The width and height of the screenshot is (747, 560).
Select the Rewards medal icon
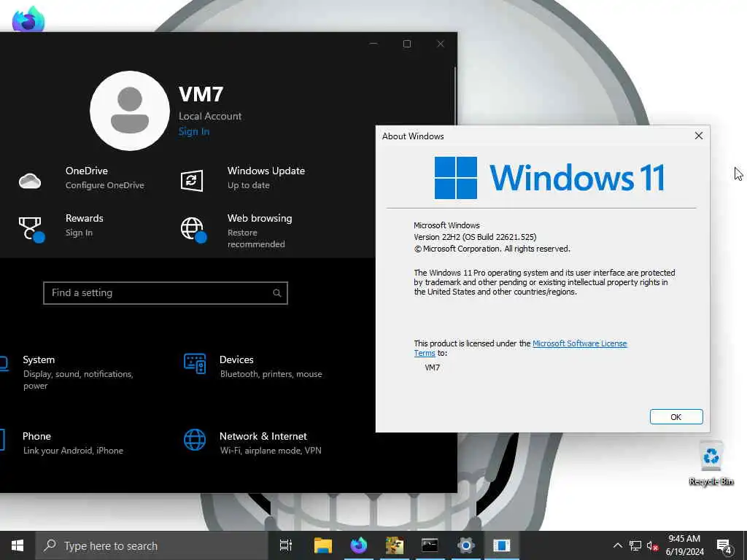[x=31, y=229]
